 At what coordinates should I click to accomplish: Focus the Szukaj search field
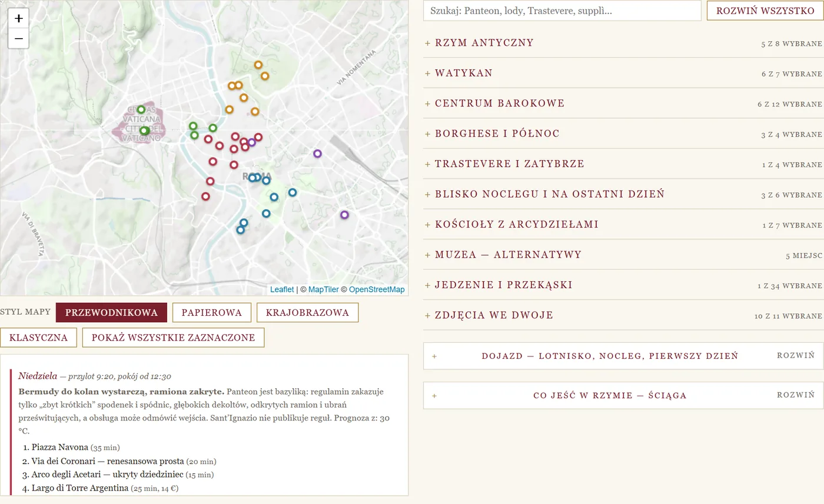point(562,11)
